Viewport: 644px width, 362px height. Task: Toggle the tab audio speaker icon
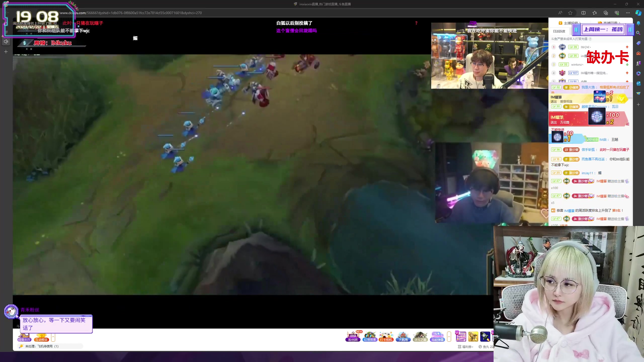coord(6,41)
